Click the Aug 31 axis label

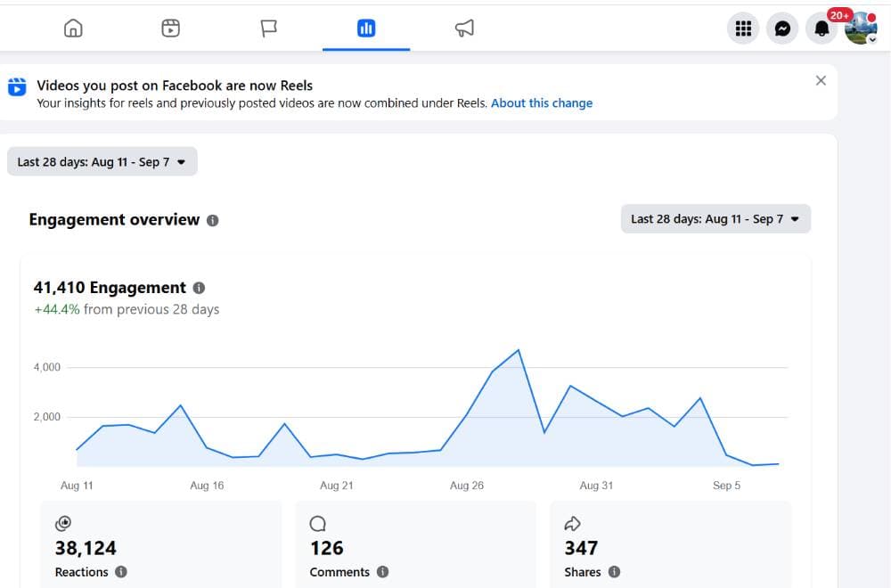tap(596, 486)
